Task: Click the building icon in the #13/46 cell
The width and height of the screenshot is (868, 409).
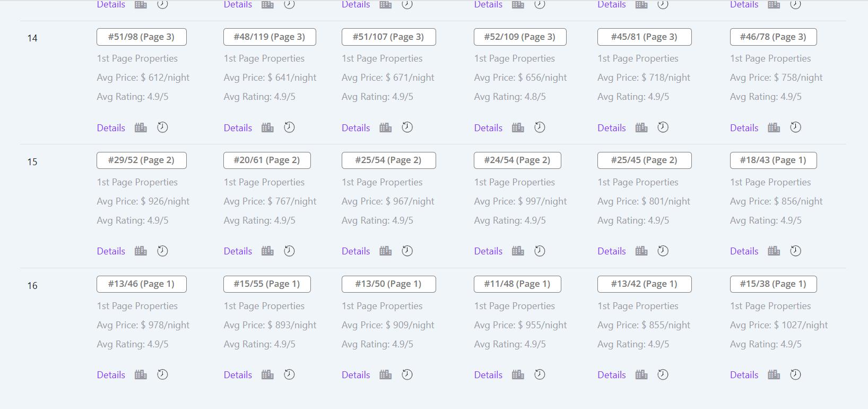Action: tap(141, 374)
